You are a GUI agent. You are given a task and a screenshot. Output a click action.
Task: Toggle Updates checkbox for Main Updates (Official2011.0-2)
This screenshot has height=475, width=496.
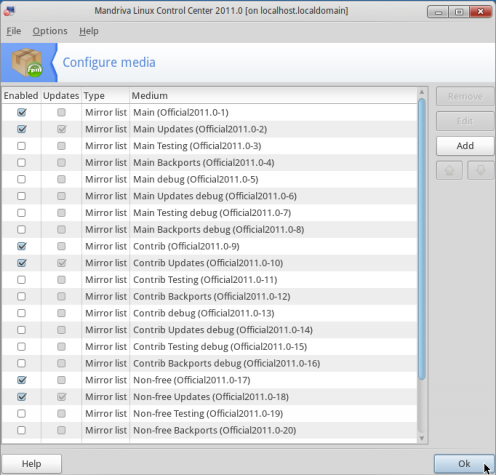[x=61, y=129]
